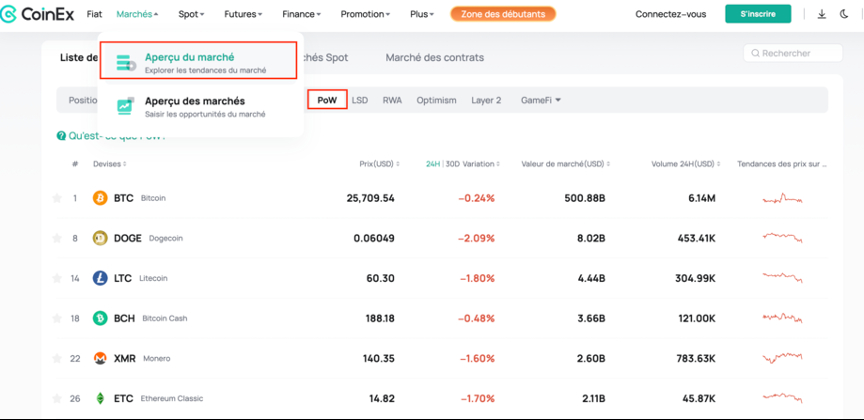Select the PoW category tab
The width and height of the screenshot is (864, 420).
click(327, 100)
